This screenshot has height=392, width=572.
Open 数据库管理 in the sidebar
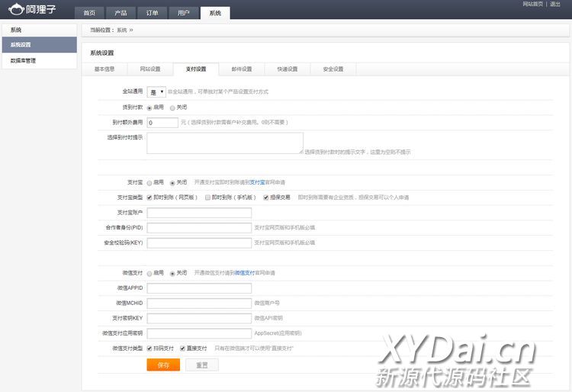tap(40, 61)
